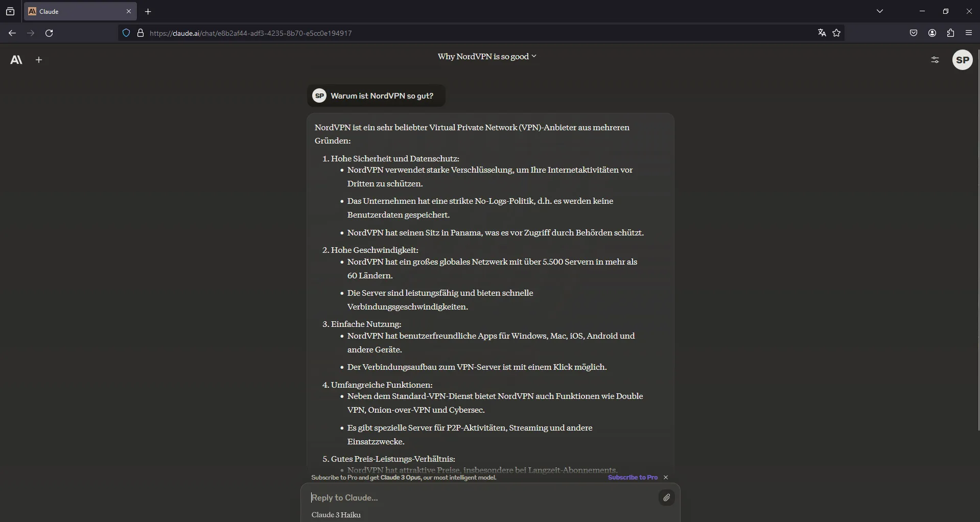
Task: Start a new chat with plus icon
Action: pos(39,60)
